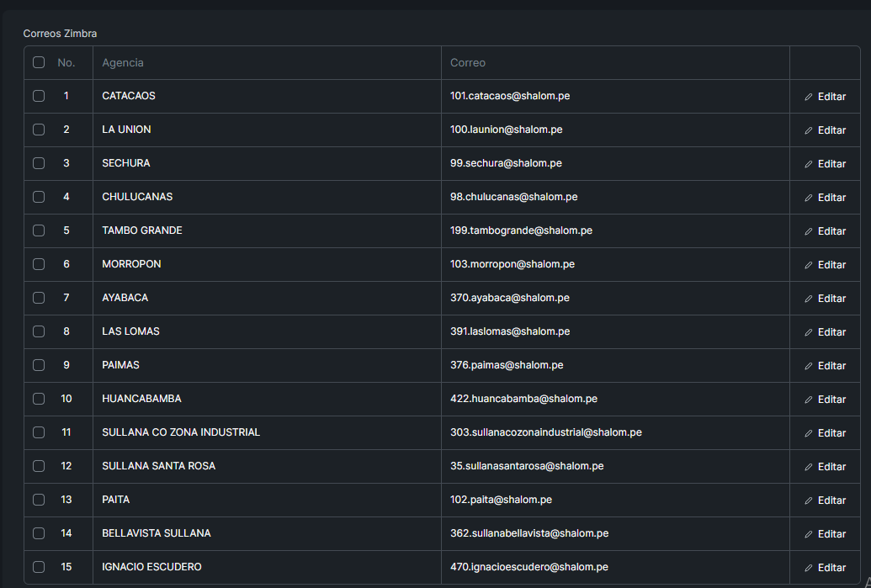Click the pencil icon in the PAITA row
This screenshot has width=871, height=588.
pos(809,501)
